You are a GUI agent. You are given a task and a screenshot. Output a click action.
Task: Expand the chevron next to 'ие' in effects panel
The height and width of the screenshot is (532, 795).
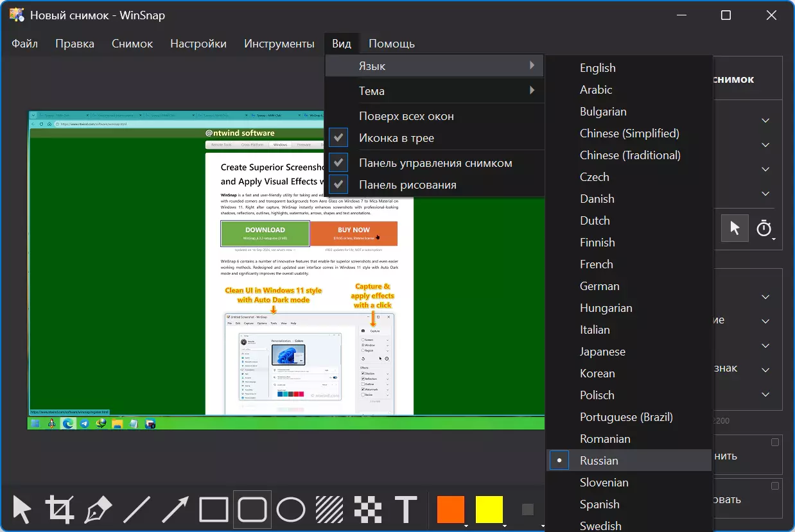pyautogui.click(x=765, y=322)
